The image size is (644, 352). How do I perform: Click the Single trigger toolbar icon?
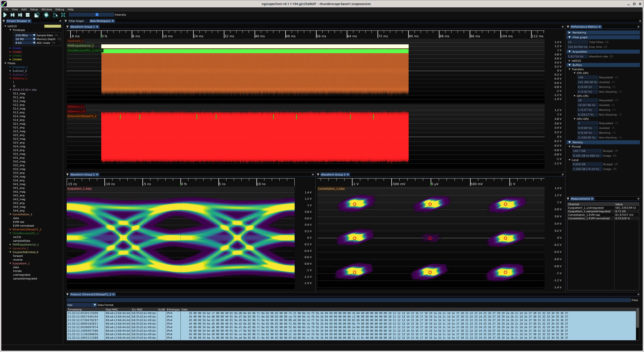(x=13, y=15)
